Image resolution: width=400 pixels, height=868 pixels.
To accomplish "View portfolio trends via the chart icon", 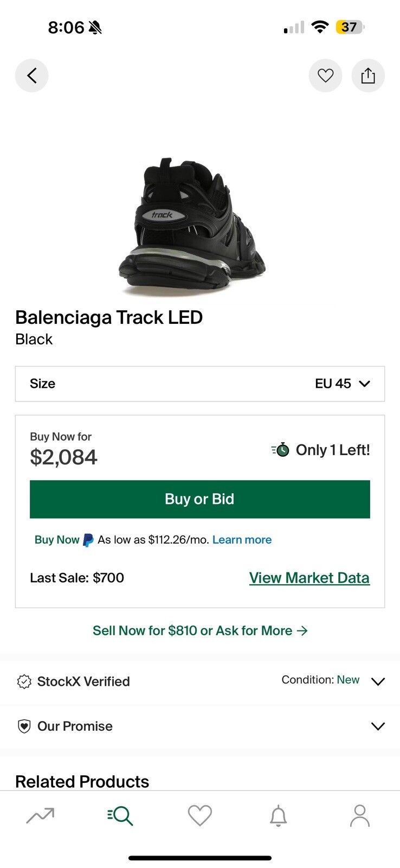I will pos(40,815).
